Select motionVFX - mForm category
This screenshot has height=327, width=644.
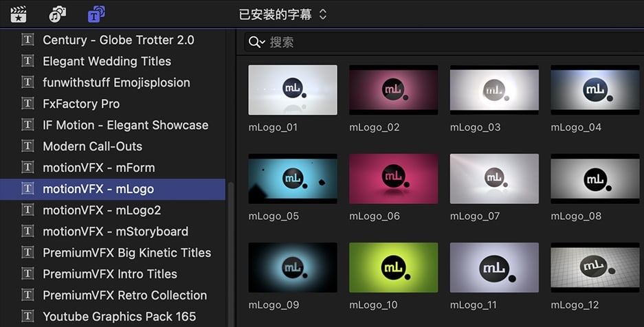pos(113,168)
